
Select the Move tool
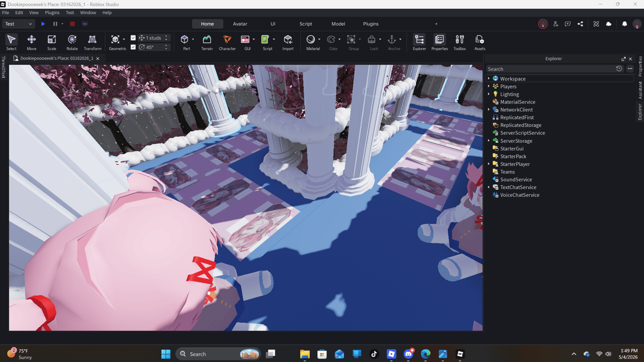click(x=31, y=42)
